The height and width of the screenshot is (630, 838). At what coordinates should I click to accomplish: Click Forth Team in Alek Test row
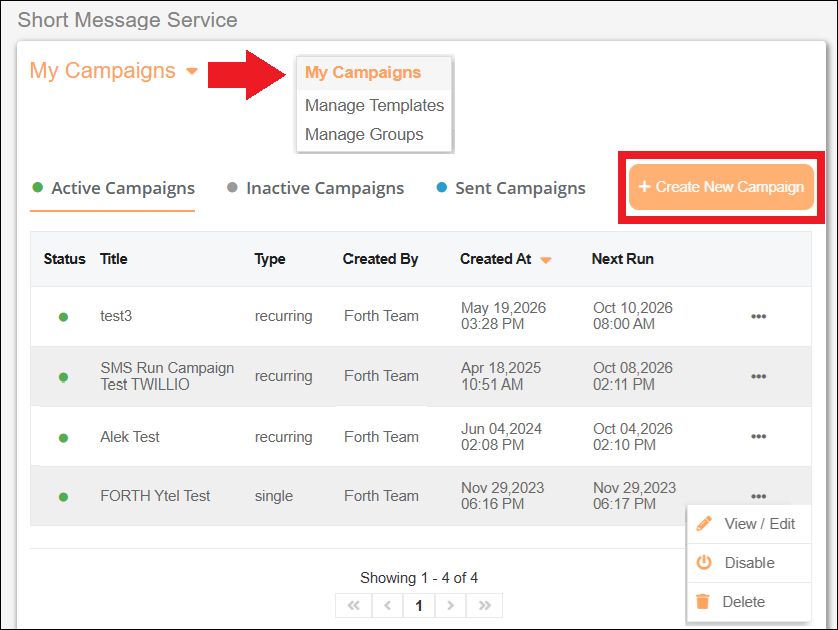click(381, 437)
